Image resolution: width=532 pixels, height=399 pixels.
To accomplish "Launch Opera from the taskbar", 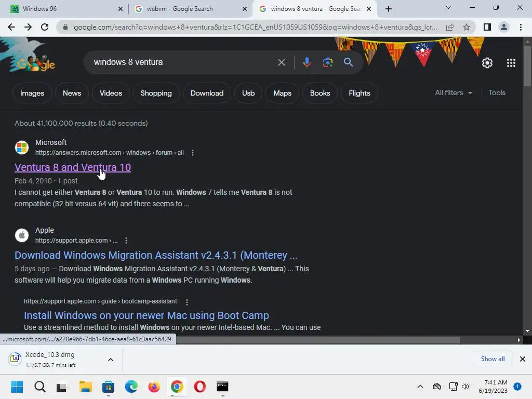I will (x=200, y=387).
